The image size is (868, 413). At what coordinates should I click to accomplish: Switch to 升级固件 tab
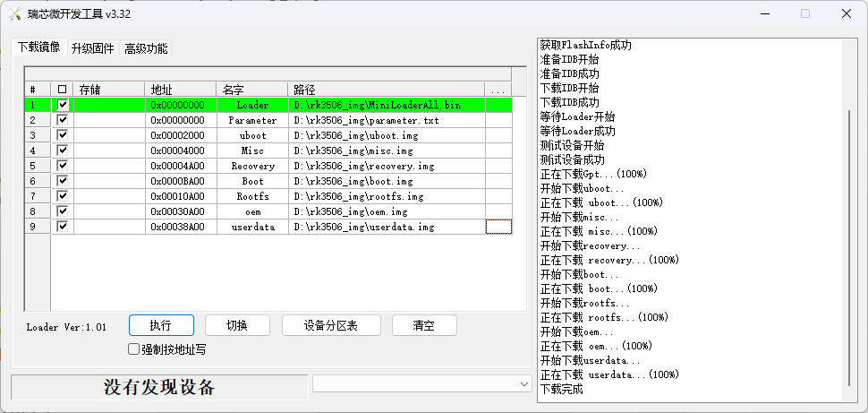pyautogui.click(x=92, y=48)
